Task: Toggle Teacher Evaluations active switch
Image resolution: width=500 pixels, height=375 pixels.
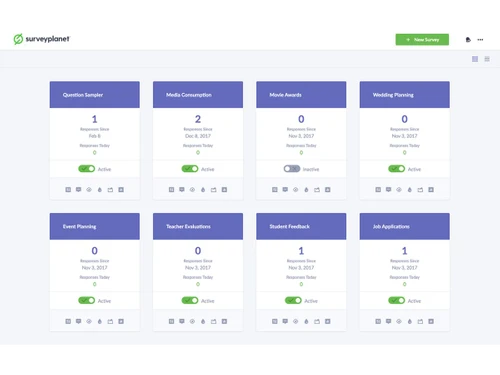Action: coord(190,300)
